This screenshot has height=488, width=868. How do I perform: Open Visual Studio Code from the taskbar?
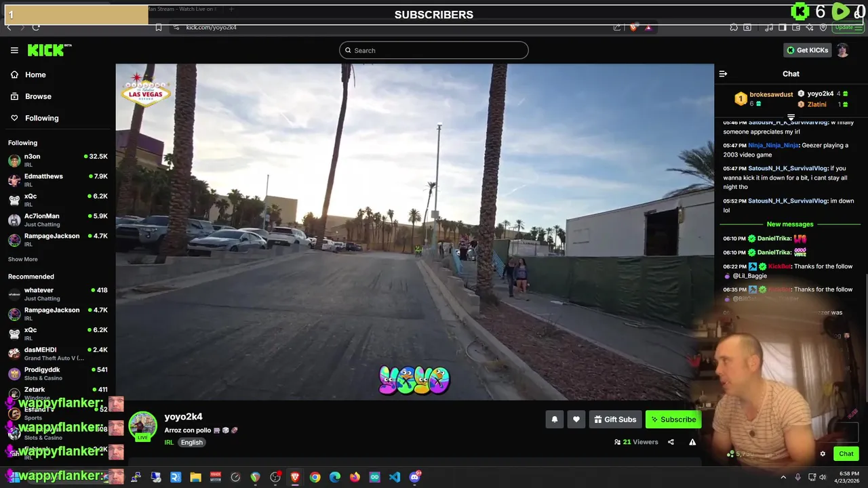(x=395, y=477)
